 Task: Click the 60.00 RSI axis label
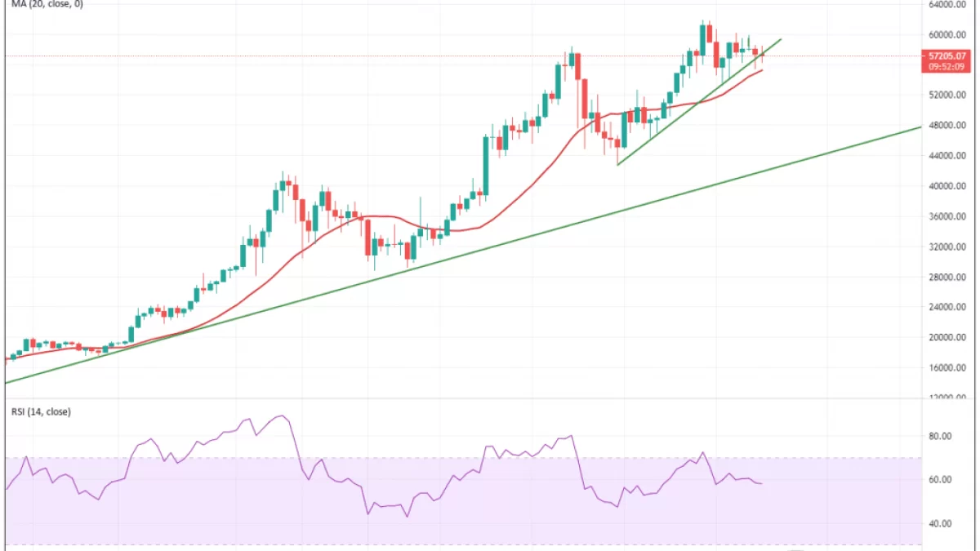coord(944,480)
